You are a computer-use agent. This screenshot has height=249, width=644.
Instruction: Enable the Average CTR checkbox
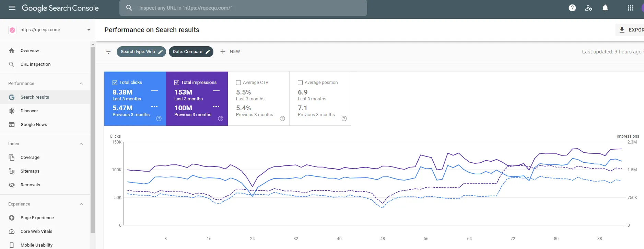point(238,83)
